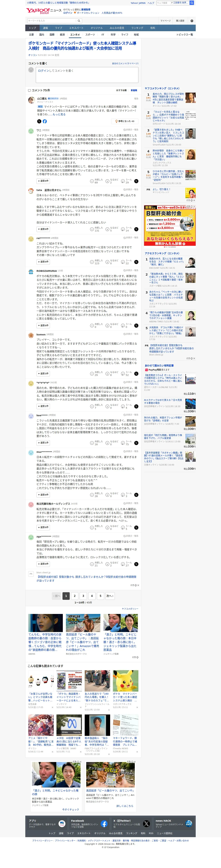Screen dimensions: 221x868
Task: Open the Yahoo News app icon in footer
Action: coord(62,824)
